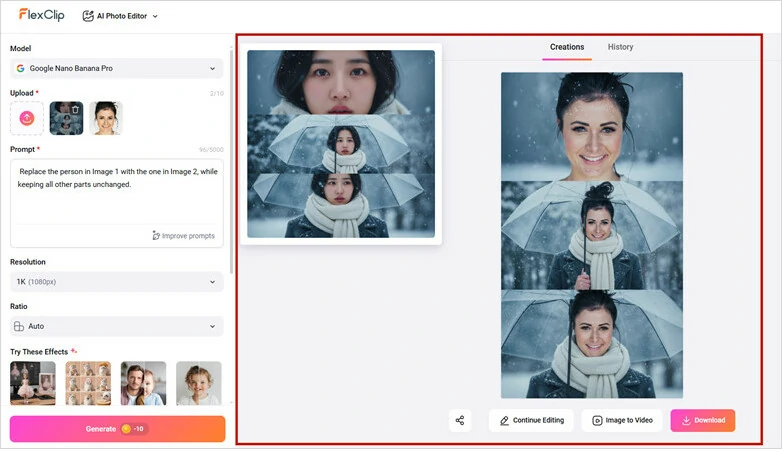Choose the cat grid effect thumbnail
This screenshot has height=449, width=782.
point(88,383)
